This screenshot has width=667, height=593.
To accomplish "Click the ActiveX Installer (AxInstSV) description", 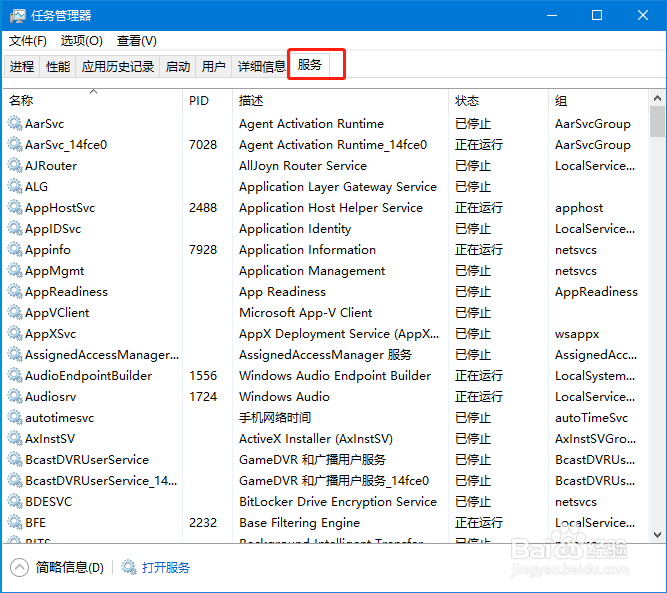I will point(316,439).
